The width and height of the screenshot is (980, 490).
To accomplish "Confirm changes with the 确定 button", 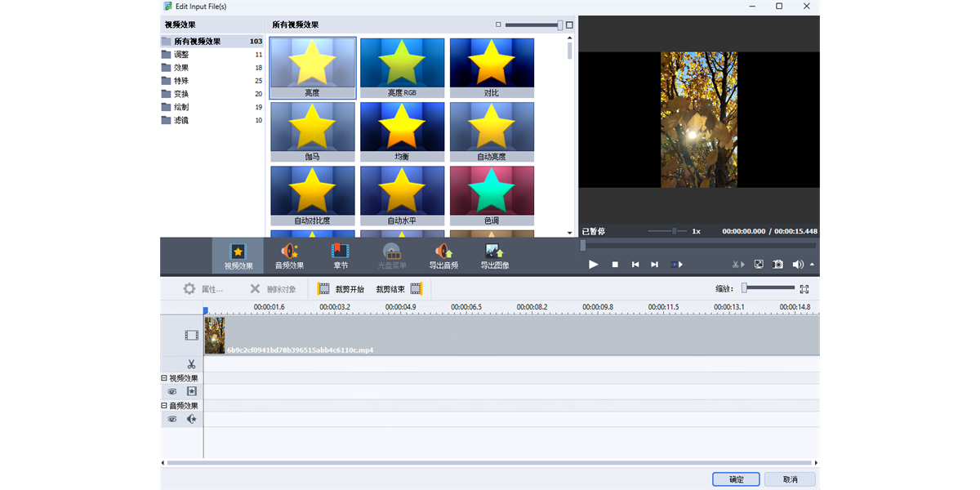I will [735, 479].
